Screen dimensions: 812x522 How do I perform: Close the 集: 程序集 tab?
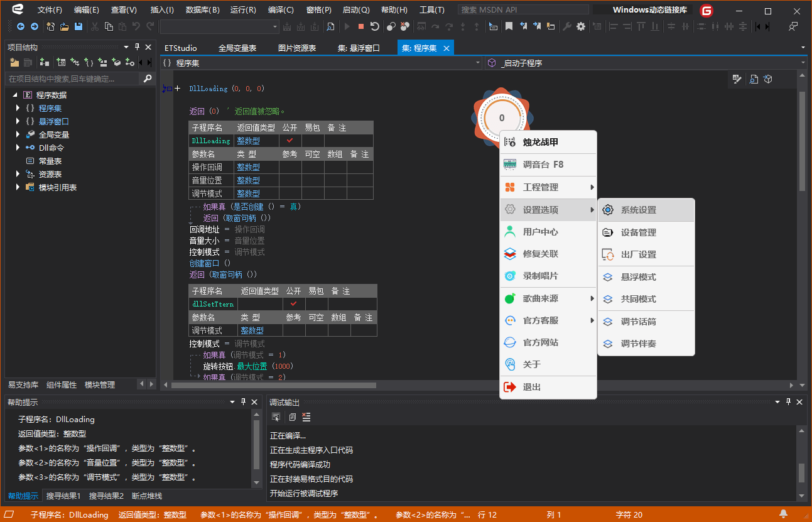[x=447, y=48]
